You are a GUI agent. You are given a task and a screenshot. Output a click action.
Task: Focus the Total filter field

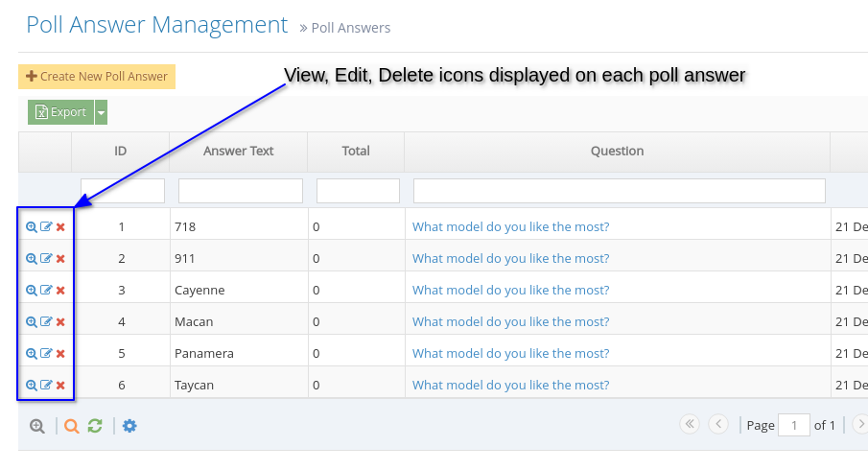pos(358,191)
